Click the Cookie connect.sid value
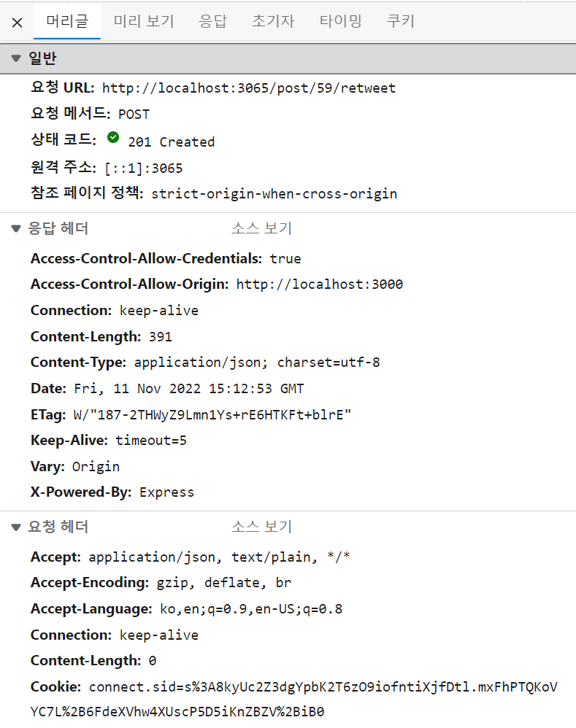576x728 pixels. (293, 700)
